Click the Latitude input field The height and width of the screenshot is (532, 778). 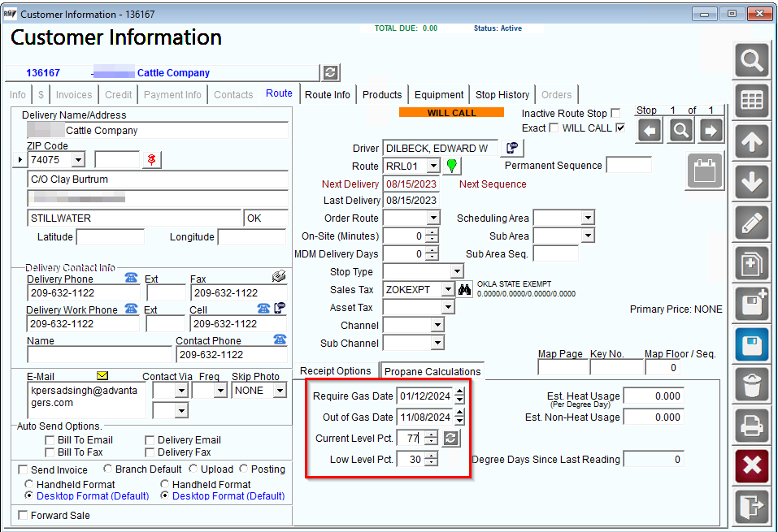(110, 237)
